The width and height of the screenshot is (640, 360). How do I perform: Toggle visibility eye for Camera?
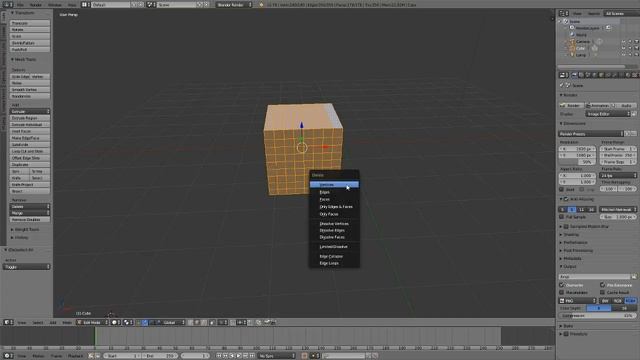coord(623,42)
